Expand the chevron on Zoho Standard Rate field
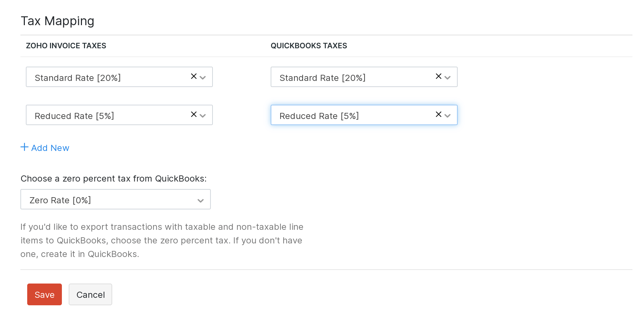The width and height of the screenshot is (644, 325). point(203,78)
